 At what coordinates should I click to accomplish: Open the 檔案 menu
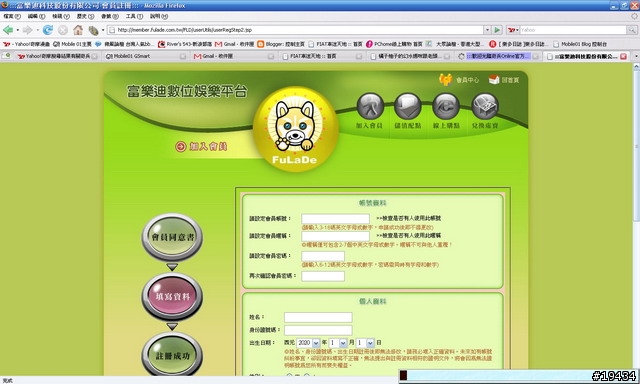(12, 16)
